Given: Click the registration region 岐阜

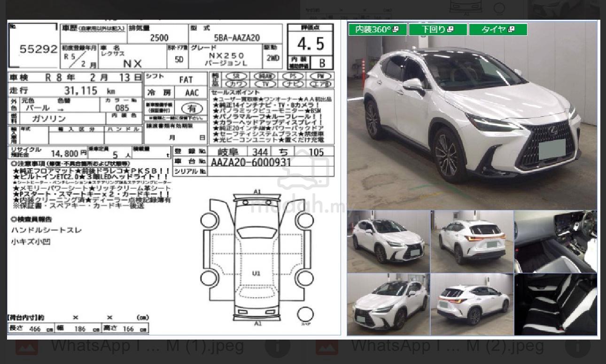Looking at the screenshot, I should coord(228,152).
